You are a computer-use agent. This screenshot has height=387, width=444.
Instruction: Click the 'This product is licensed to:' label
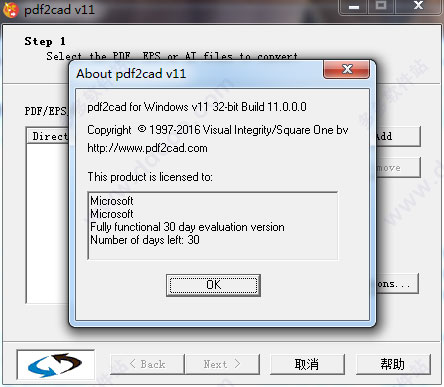[150, 177]
